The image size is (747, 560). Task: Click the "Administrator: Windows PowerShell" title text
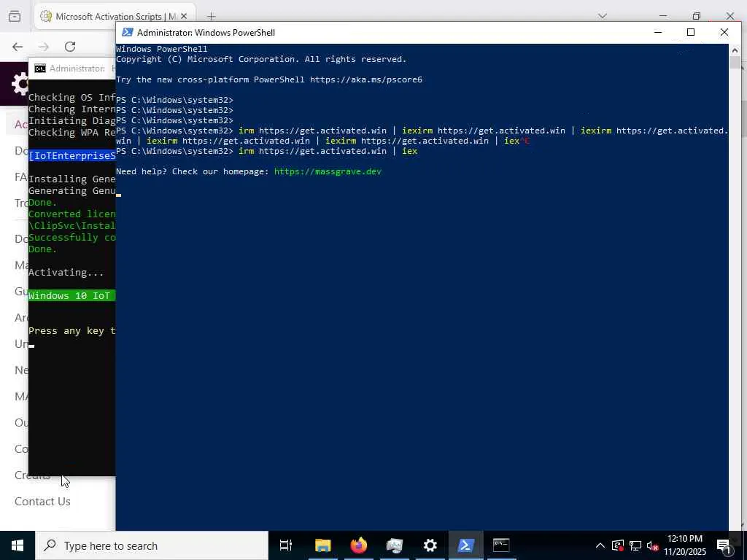(206, 32)
